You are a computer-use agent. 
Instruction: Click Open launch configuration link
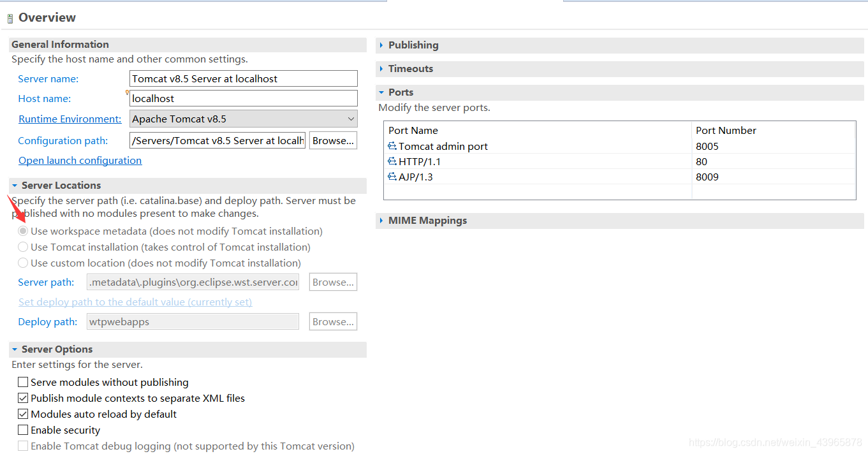[x=80, y=160]
